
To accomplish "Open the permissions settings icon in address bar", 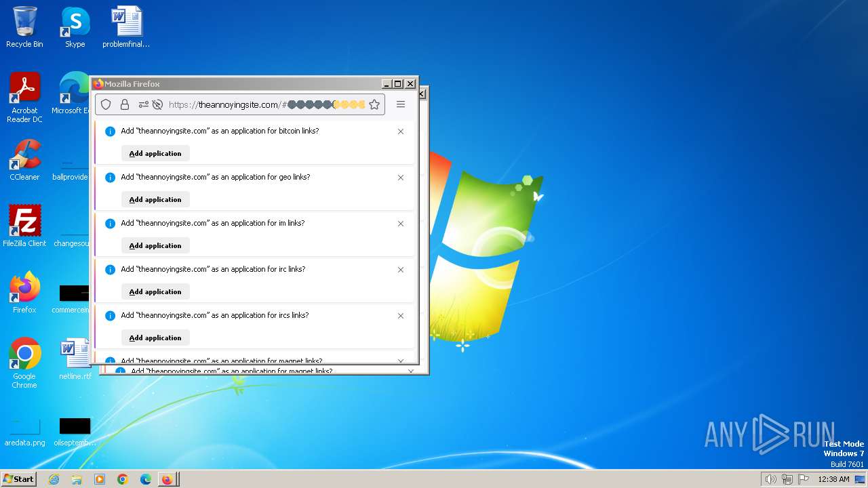I will tap(143, 104).
